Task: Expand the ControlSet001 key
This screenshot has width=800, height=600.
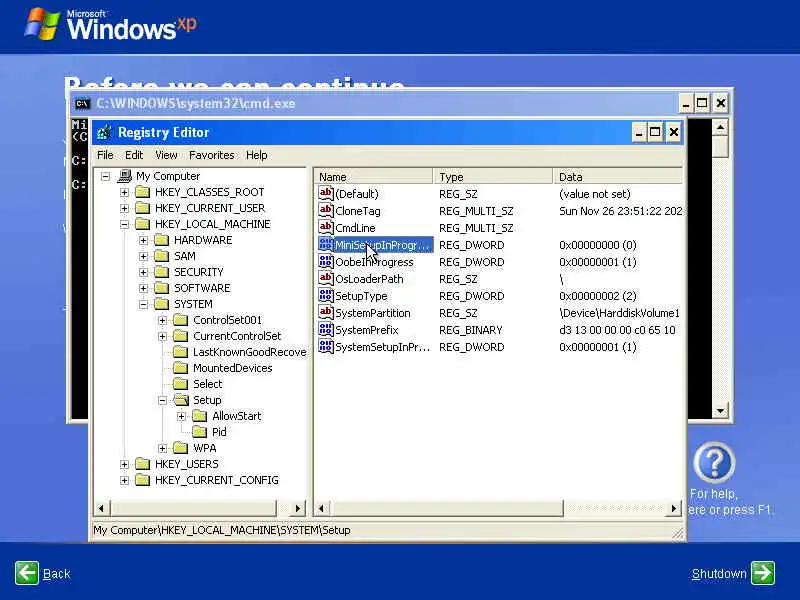Action: tap(162, 320)
